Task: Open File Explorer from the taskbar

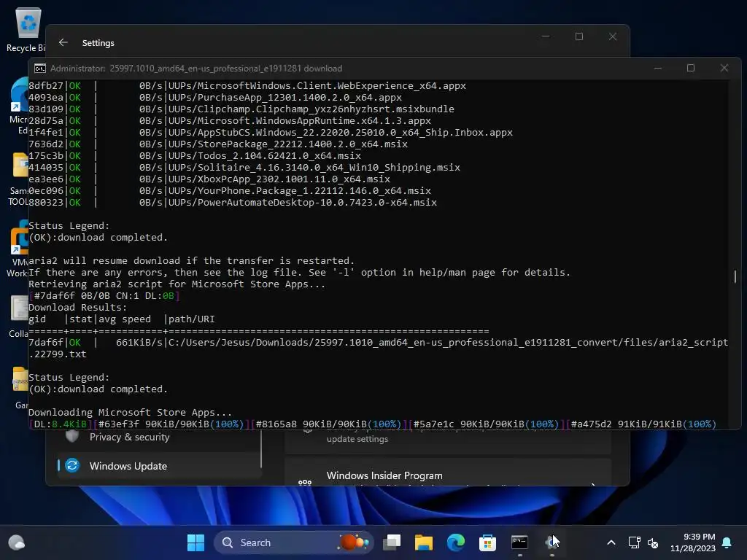Action: click(424, 542)
